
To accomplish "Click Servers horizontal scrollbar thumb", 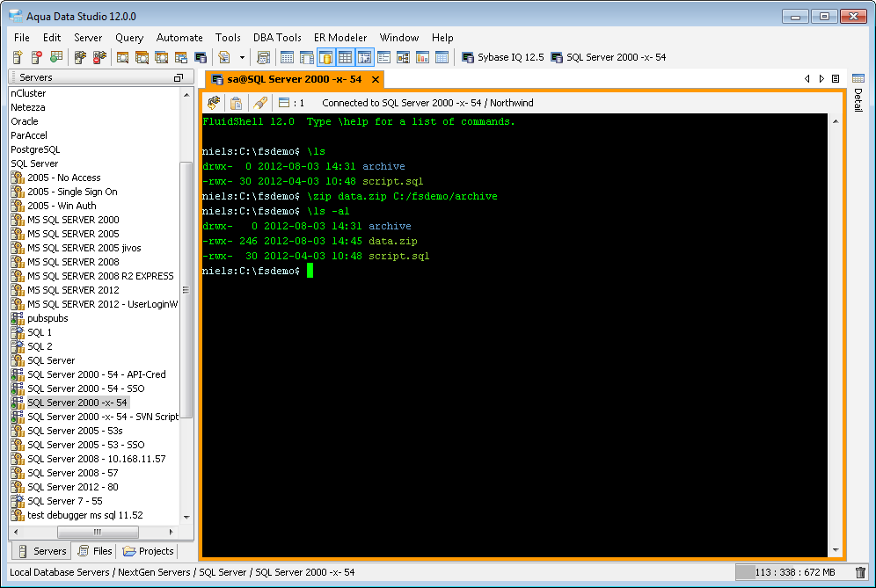I will pyautogui.click(x=98, y=532).
